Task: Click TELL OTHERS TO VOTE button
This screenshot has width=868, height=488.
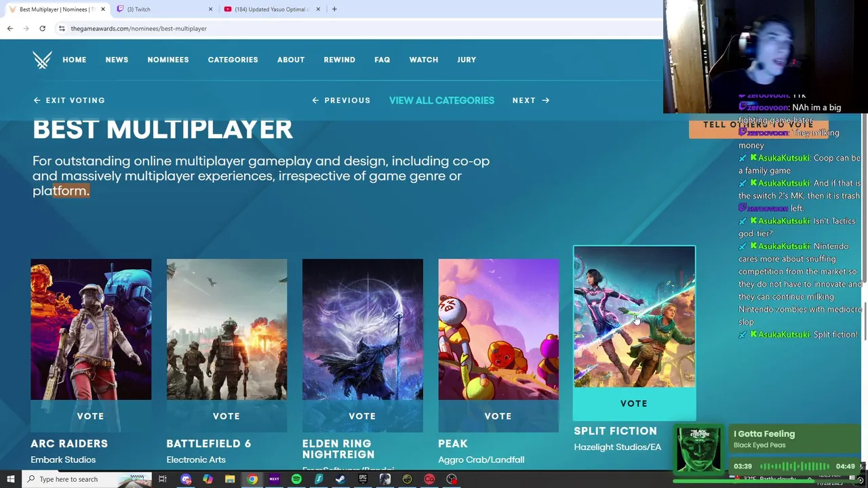Action: [758, 125]
